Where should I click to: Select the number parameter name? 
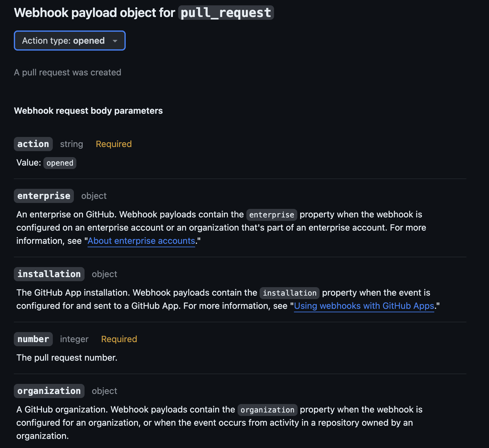pyautogui.click(x=33, y=339)
